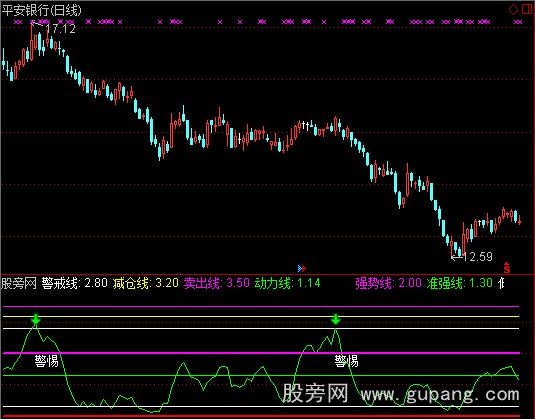Click the 强势线: 2.00 indicator value
The width and height of the screenshot is (535, 419).
coord(389,283)
